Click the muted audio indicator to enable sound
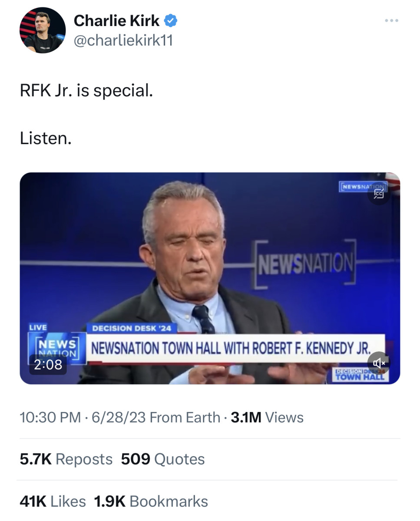This screenshot has width=420, height=521. (379, 362)
